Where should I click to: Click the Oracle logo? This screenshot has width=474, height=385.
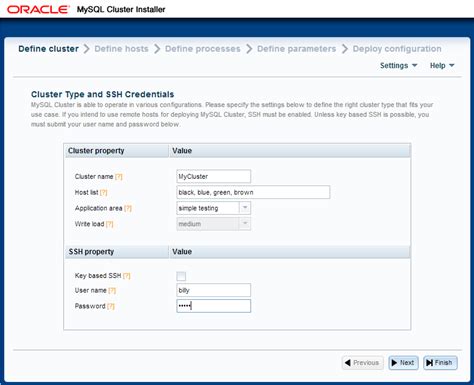(38, 9)
